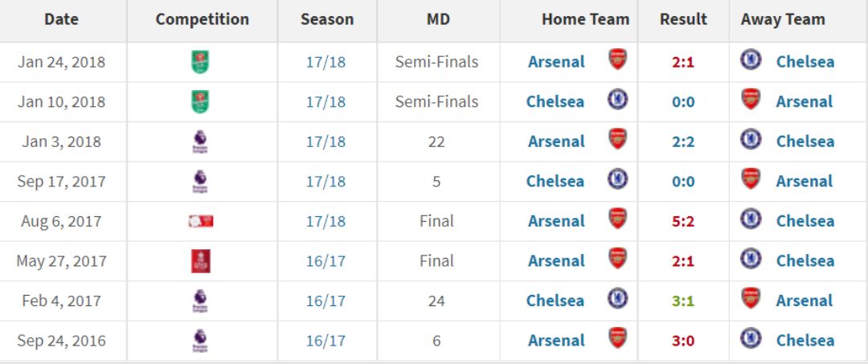Open 16/17 season link for Sep 24, 2016
868x364 pixels.
[325, 341]
